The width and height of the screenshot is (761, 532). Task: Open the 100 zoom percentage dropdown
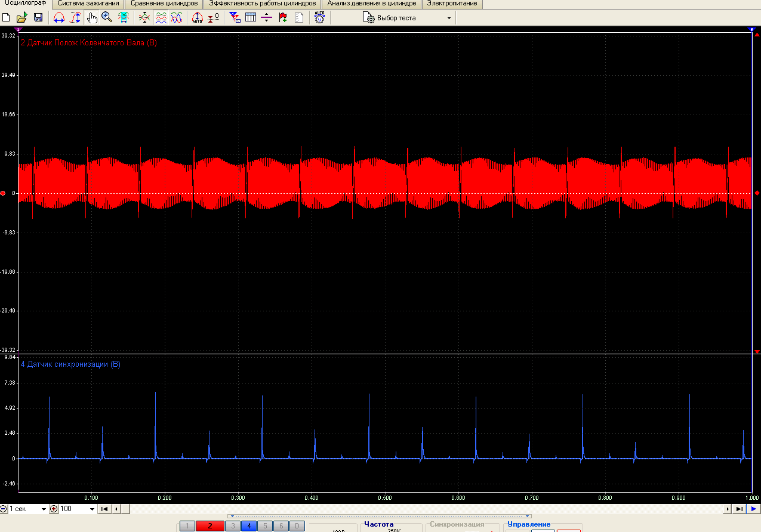(x=77, y=509)
